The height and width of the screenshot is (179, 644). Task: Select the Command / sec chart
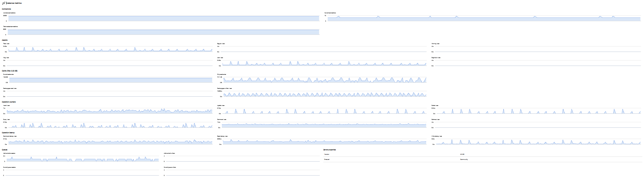tap(325, 125)
